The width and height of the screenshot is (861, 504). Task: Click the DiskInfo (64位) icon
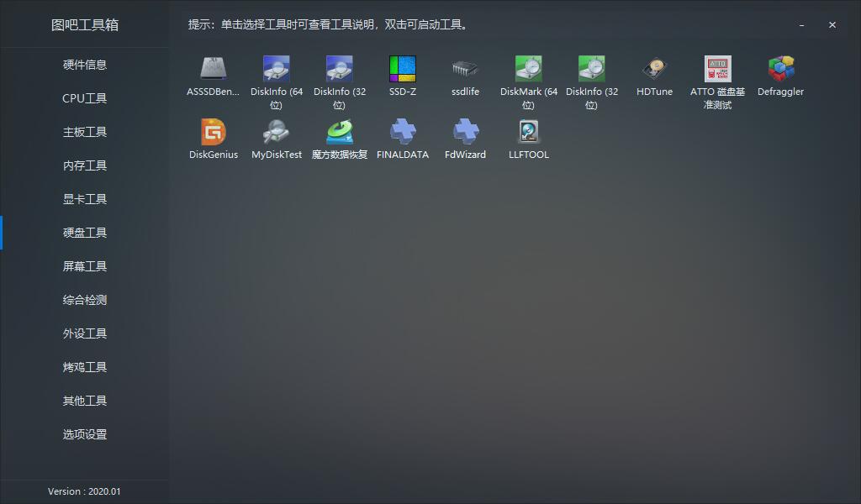pyautogui.click(x=276, y=69)
